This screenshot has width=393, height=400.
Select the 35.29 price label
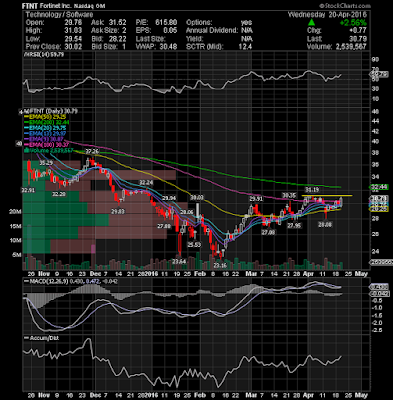(x=46, y=163)
